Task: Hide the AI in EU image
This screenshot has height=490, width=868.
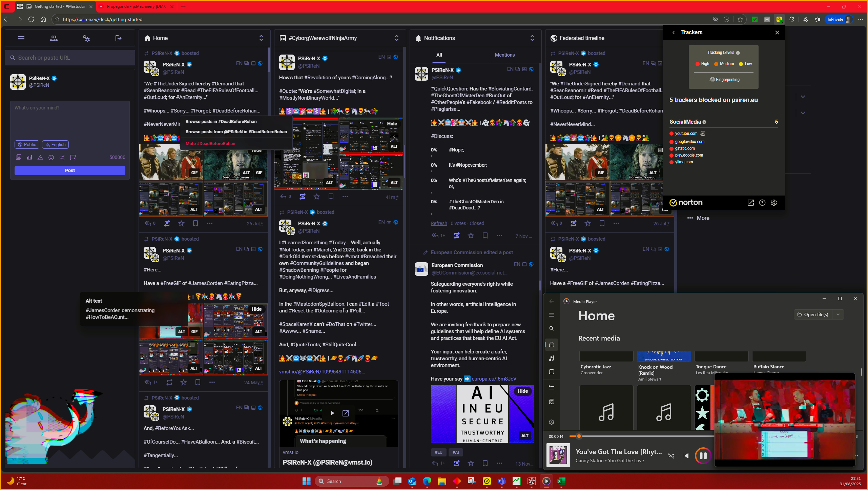Action: click(522, 391)
